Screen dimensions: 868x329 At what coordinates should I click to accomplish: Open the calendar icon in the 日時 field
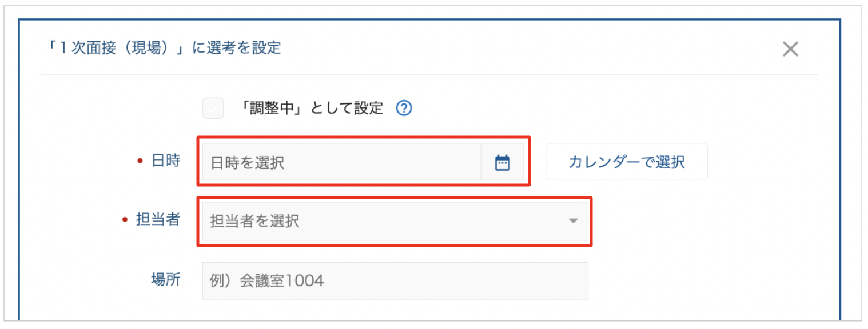[x=502, y=163]
